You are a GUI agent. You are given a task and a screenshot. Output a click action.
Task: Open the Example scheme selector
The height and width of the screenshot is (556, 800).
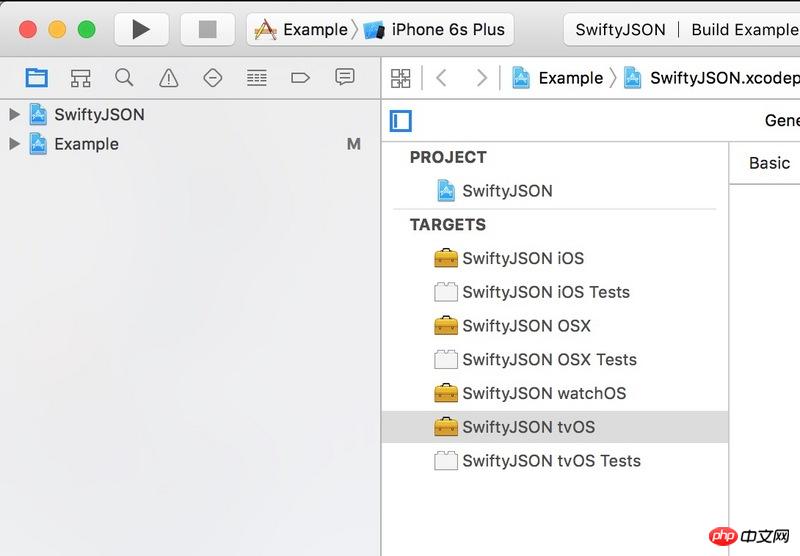tap(301, 30)
